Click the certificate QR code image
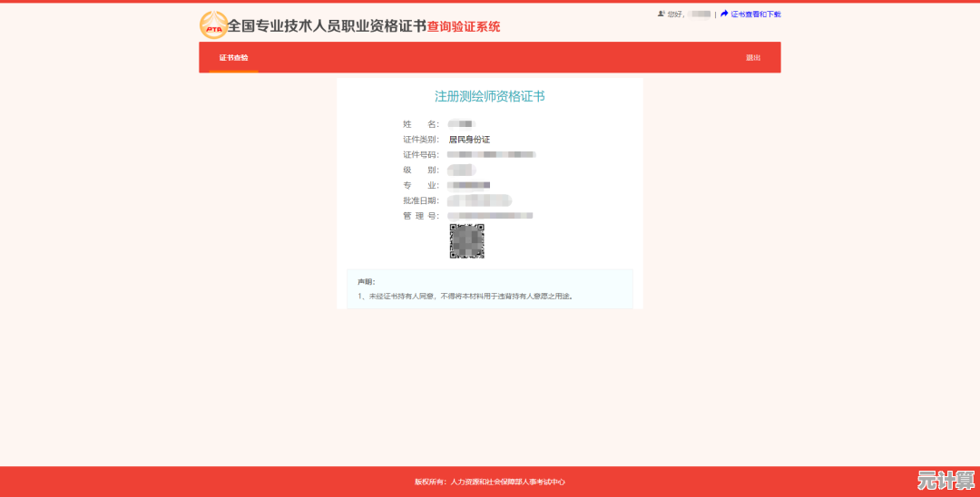The width and height of the screenshot is (980, 497). click(466, 241)
